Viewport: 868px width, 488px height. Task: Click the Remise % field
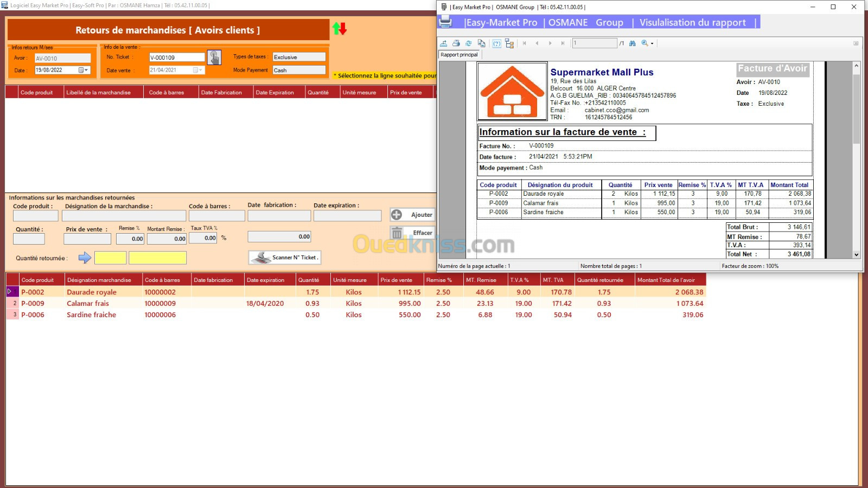130,239
